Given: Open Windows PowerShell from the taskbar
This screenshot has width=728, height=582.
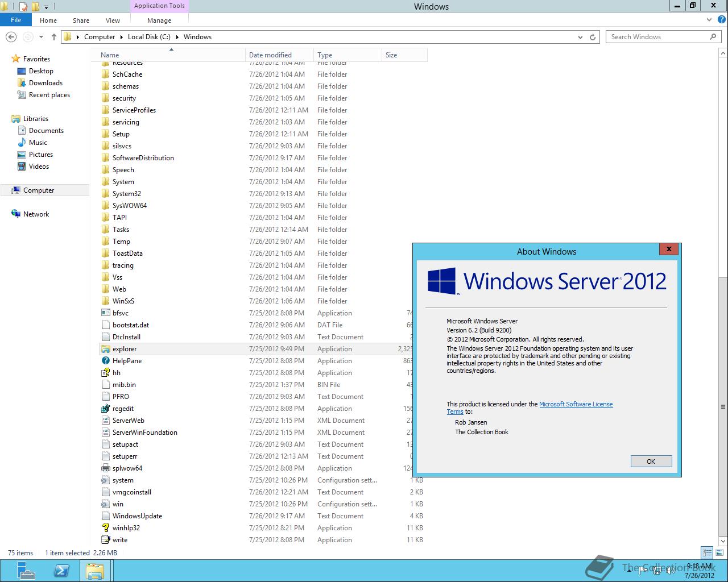Looking at the screenshot, I should point(61,571).
